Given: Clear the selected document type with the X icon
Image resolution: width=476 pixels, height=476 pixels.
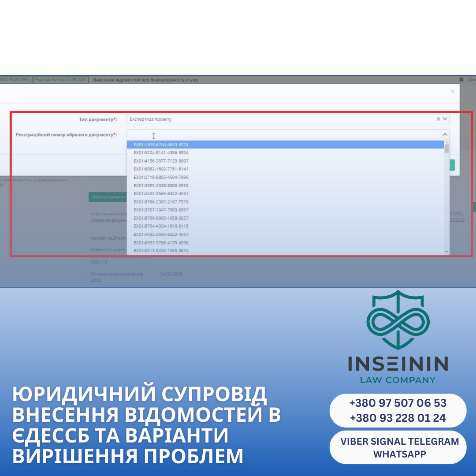Looking at the screenshot, I should coord(438,119).
